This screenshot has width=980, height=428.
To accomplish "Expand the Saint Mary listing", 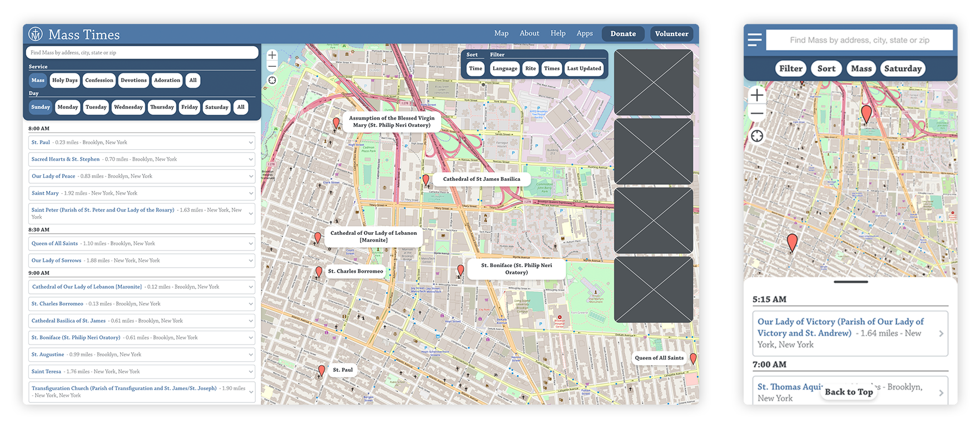I will click(251, 193).
